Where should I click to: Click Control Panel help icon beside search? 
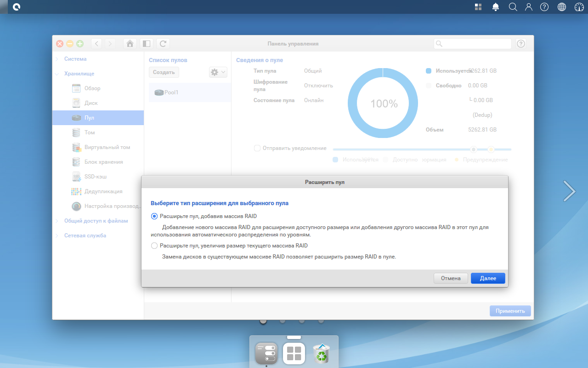pos(521,44)
